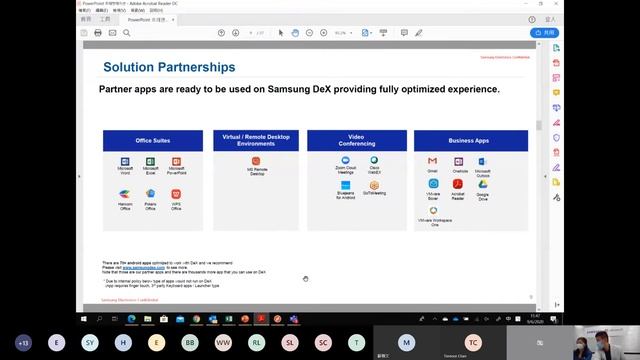Go to previous page arrow icon
Image resolution: width=640 pixels, height=360 pixels.
click(221, 33)
